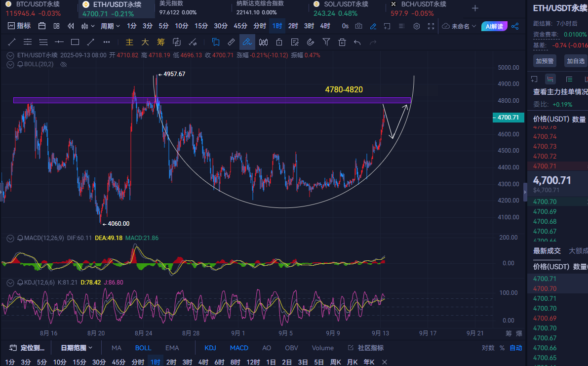
Task: Toggle the OBV indicator in bottom bar
Action: [291, 348]
